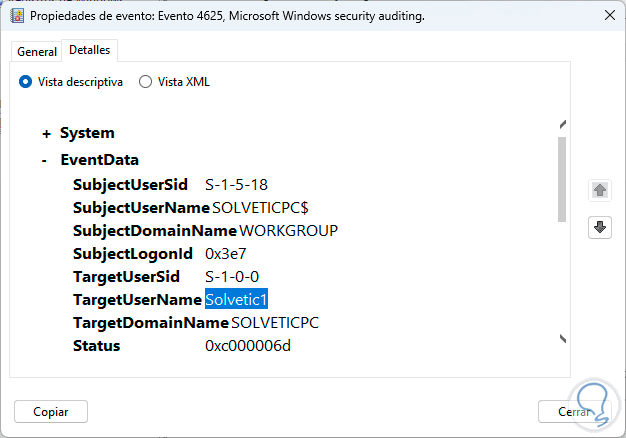626x438 pixels.
Task: Open the Detalles tab
Action: (90, 50)
